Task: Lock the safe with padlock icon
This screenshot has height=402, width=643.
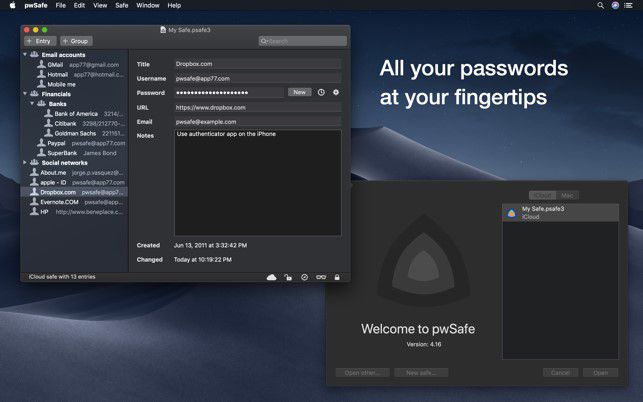Action: click(337, 277)
